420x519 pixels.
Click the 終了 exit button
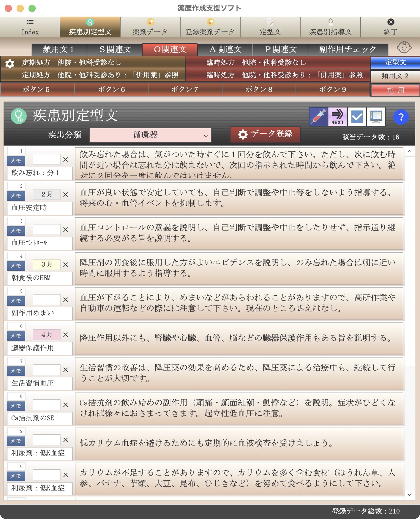pyautogui.click(x=390, y=27)
